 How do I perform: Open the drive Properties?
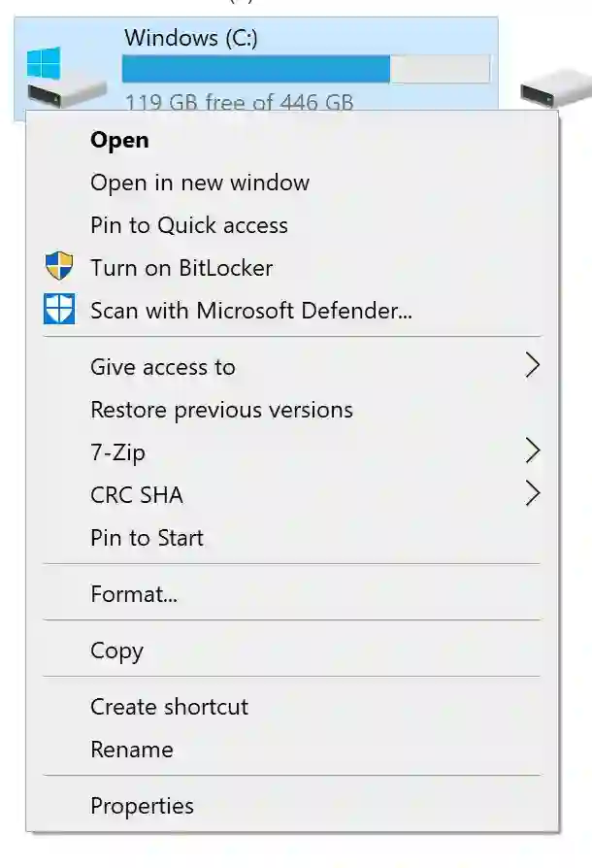(x=142, y=806)
